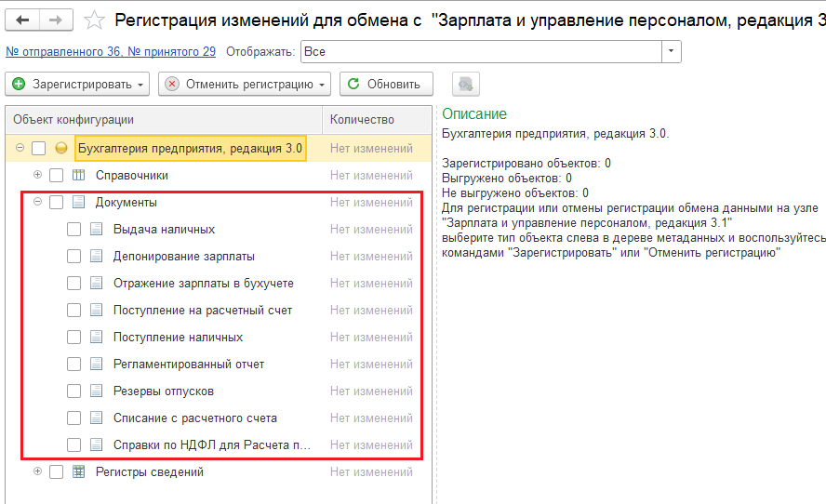The image size is (826, 504).
Task: Tick the Списание с расчетного счета checkbox
Action: 73,418
